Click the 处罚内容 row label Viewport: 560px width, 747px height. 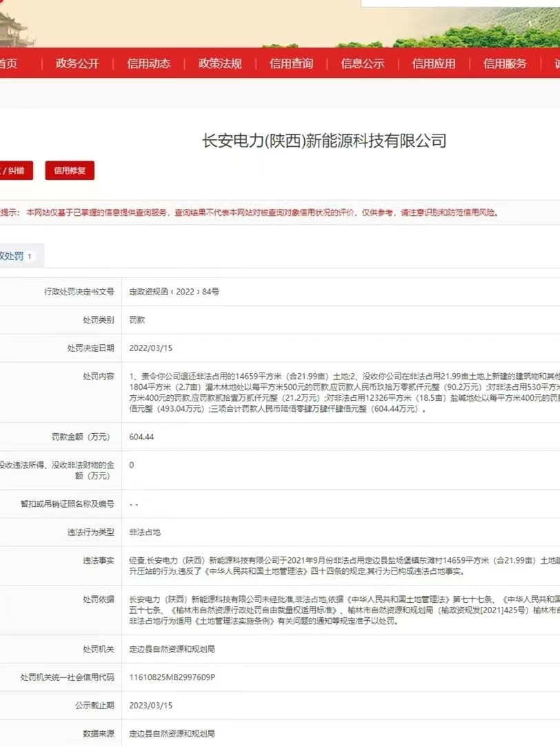click(x=99, y=376)
